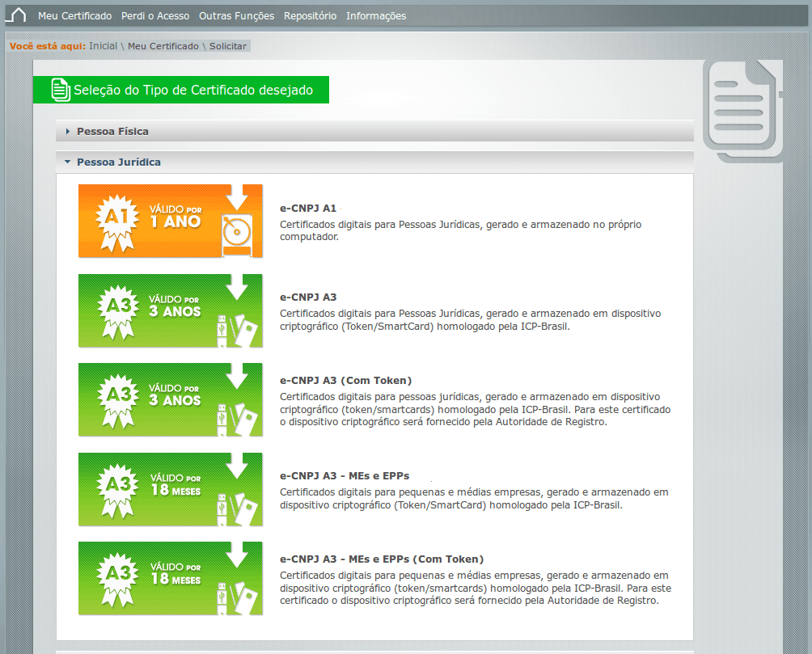
Task: Open the e-CNPJ A3 (Com Token) title
Action: coord(346,381)
